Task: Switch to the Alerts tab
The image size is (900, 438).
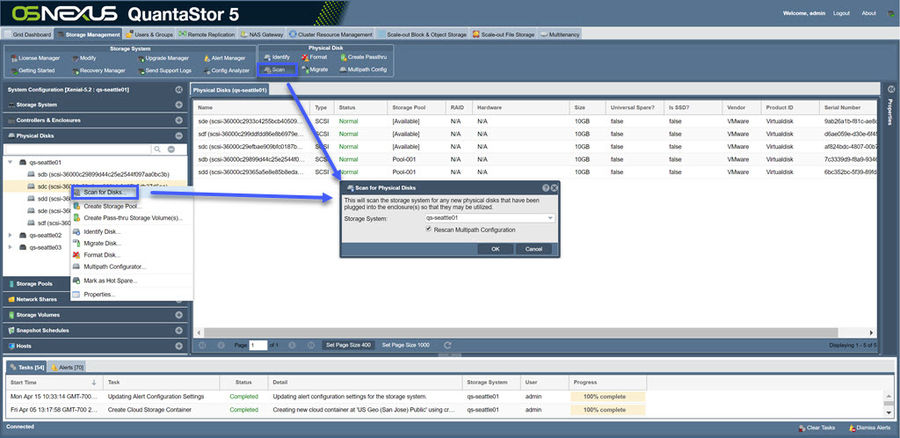Action: (x=68, y=367)
